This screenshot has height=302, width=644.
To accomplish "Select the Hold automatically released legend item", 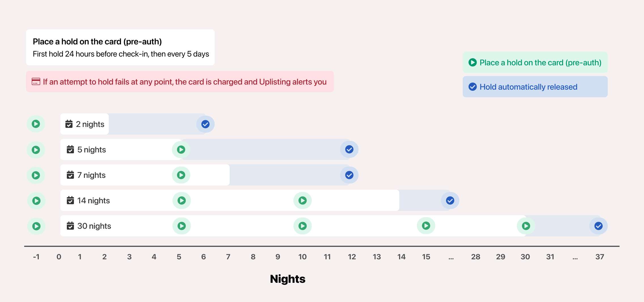I will pyautogui.click(x=535, y=87).
